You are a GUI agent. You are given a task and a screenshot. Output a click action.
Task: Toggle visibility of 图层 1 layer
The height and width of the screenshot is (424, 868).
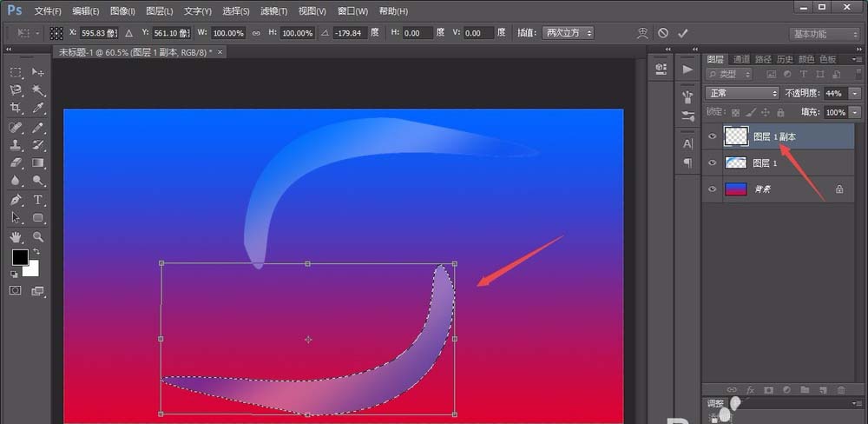(713, 162)
